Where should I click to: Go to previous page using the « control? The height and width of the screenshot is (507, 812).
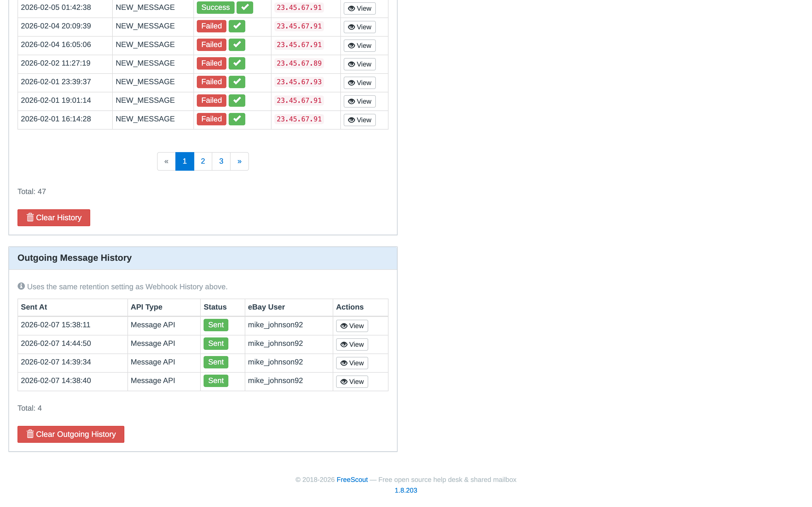[166, 161]
